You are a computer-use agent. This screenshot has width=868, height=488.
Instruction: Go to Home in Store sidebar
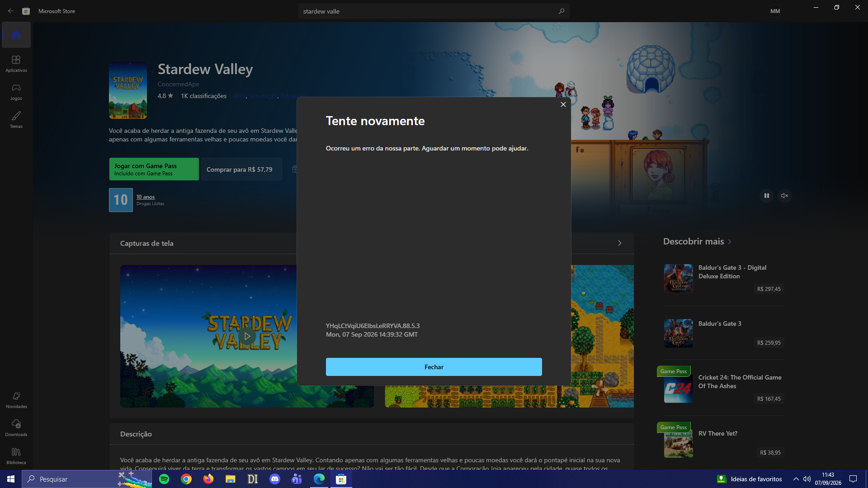click(x=16, y=35)
